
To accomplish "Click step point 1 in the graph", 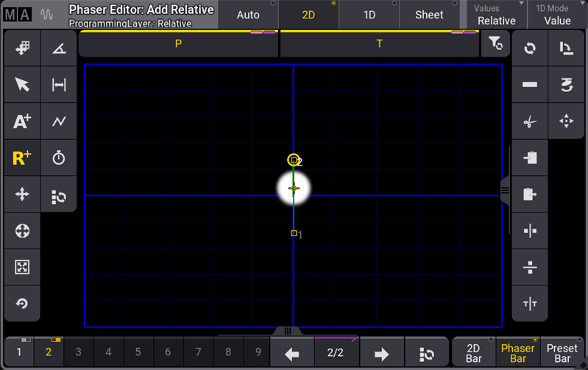I will tap(294, 233).
